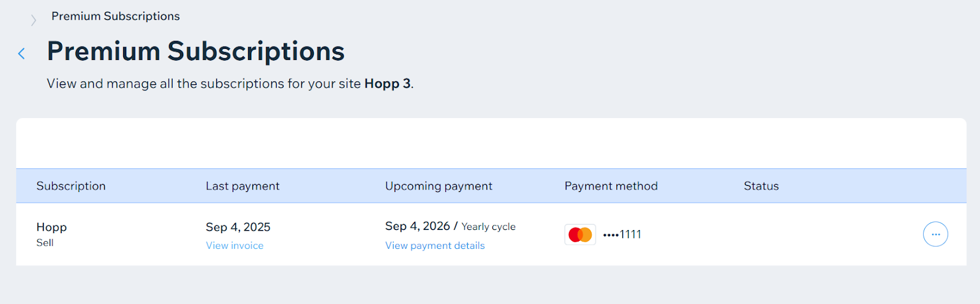Click the Last payment column header
Image resolution: width=980 pixels, height=304 pixels.
coord(243,186)
